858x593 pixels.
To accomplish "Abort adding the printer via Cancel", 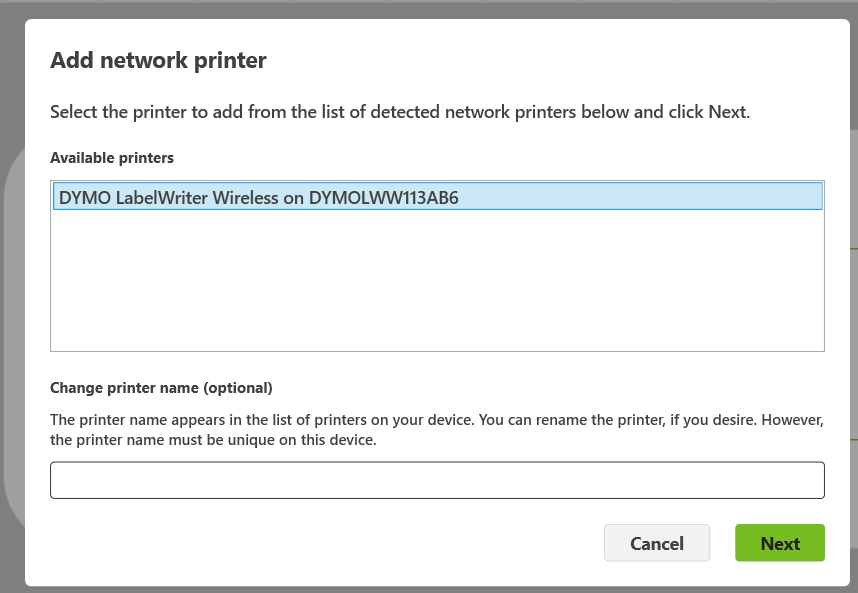I will 656,543.
